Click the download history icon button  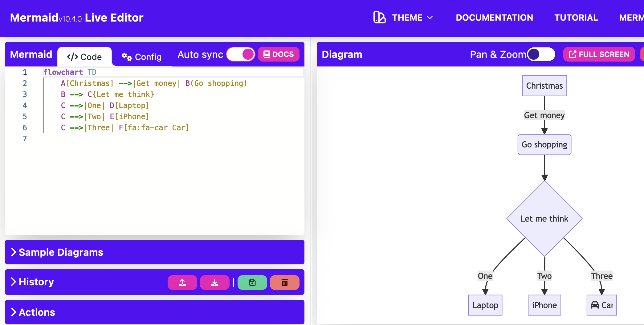(x=214, y=283)
